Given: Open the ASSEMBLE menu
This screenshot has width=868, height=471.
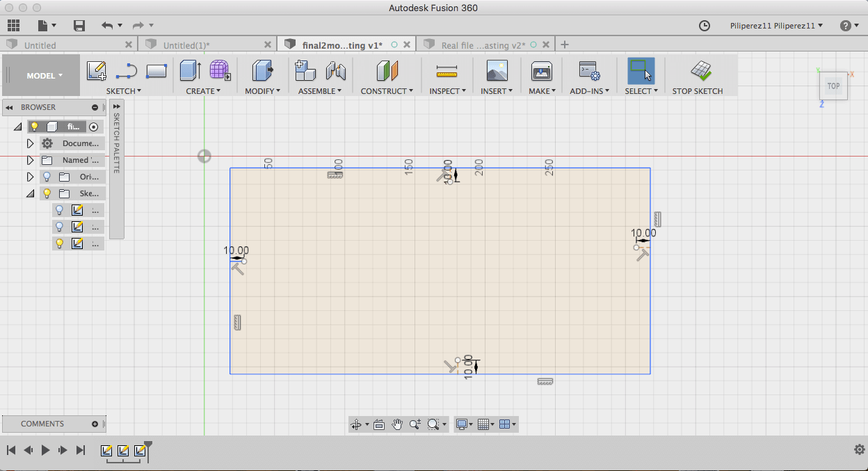Looking at the screenshot, I should pyautogui.click(x=320, y=91).
